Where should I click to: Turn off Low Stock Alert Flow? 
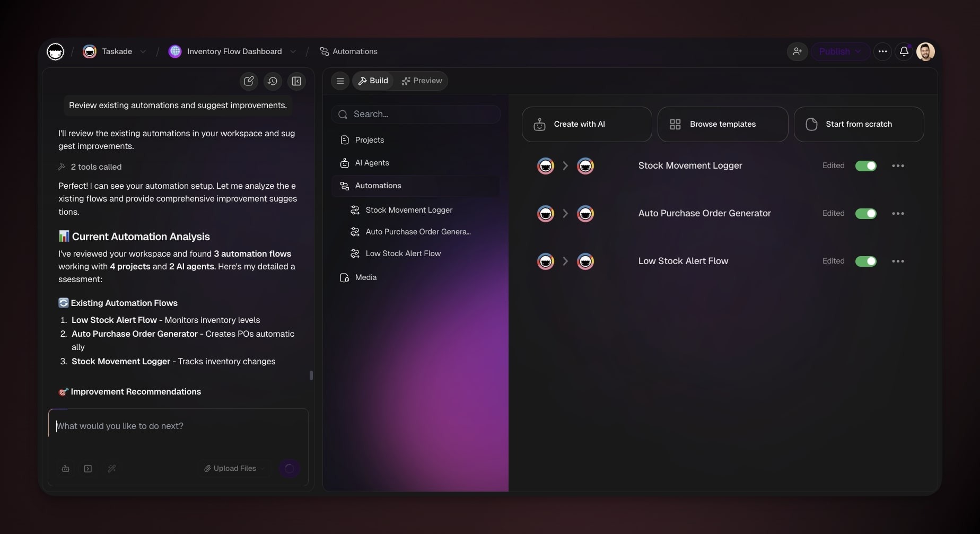click(x=865, y=261)
